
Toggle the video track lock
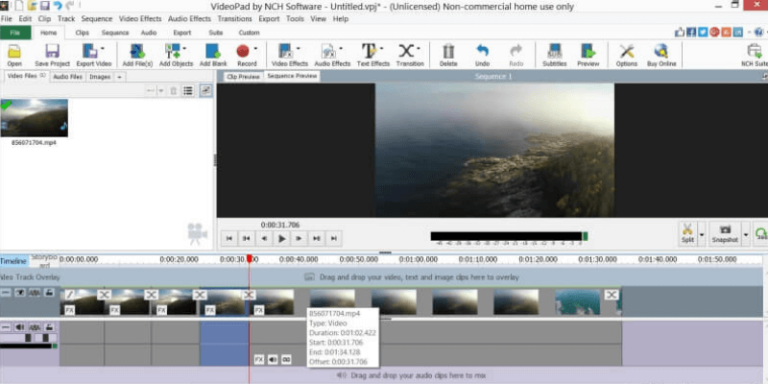[49, 292]
